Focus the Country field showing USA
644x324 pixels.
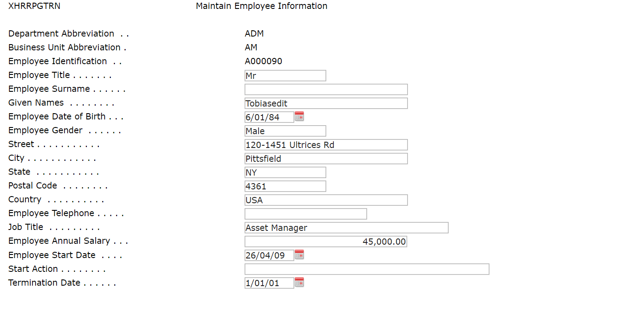pyautogui.click(x=326, y=200)
